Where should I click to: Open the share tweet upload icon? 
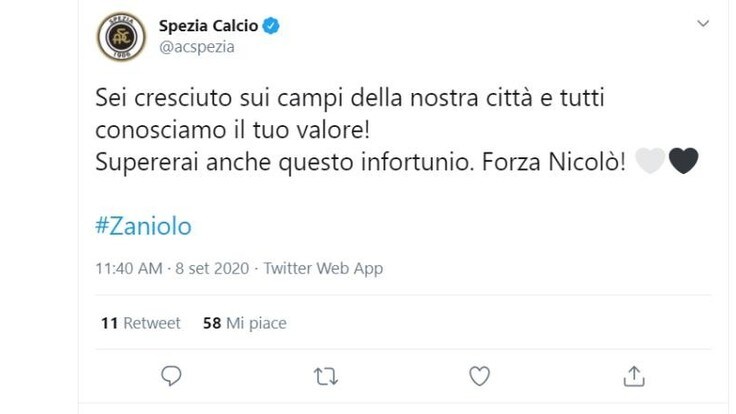634,376
